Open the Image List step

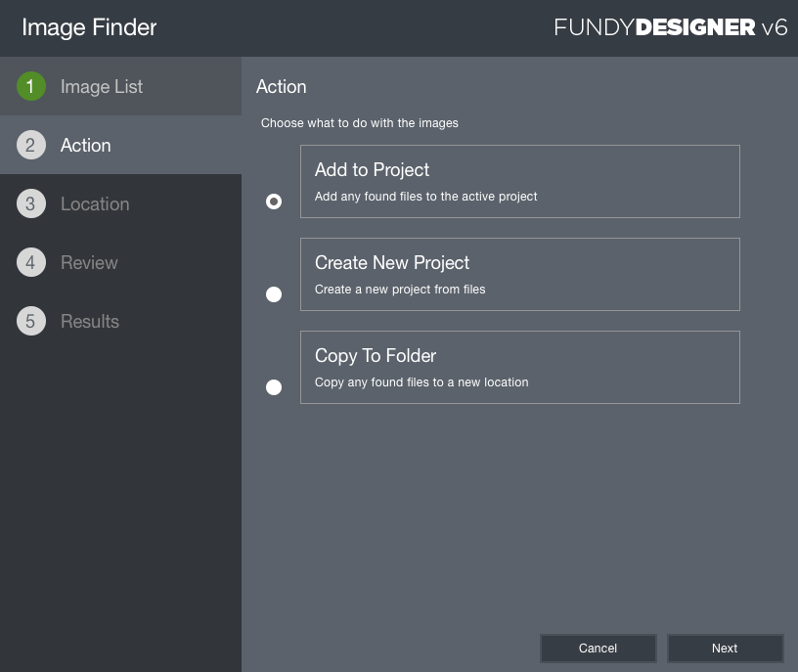coord(102,86)
